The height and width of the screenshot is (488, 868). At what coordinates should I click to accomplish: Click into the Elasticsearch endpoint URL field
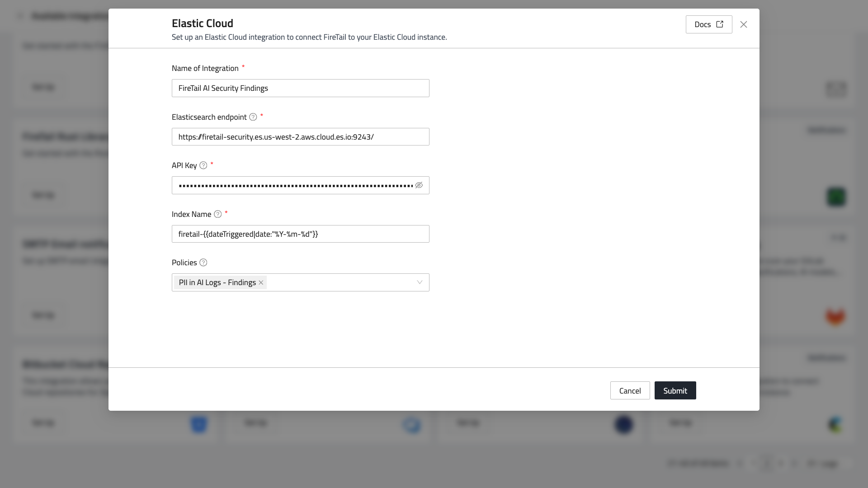[x=301, y=137]
